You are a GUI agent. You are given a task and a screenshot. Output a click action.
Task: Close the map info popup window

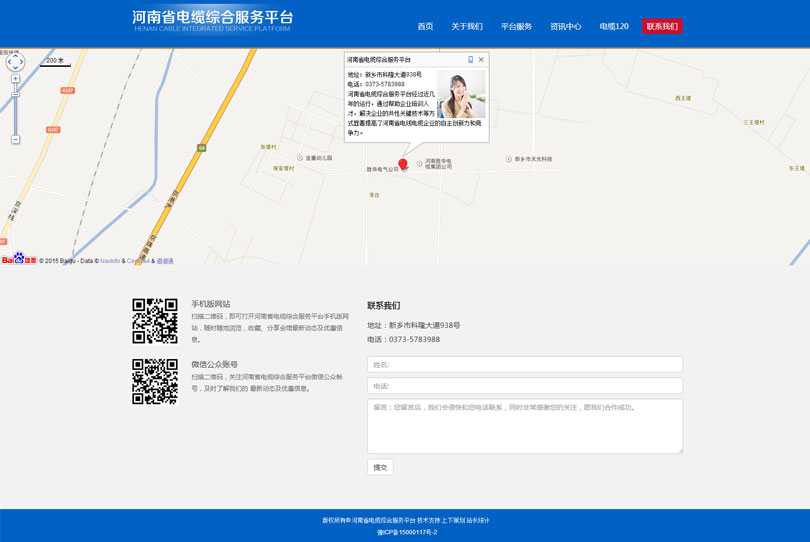coord(481,60)
